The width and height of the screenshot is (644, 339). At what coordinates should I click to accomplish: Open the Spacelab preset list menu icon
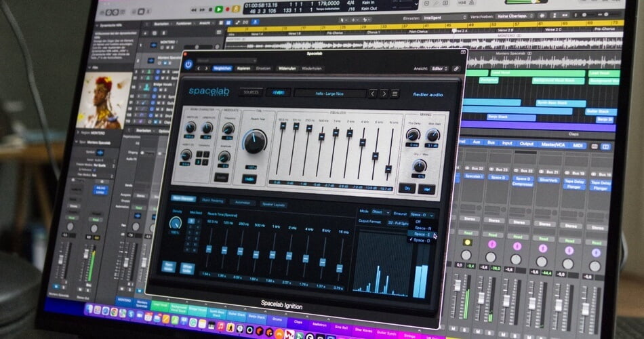[x=395, y=94]
